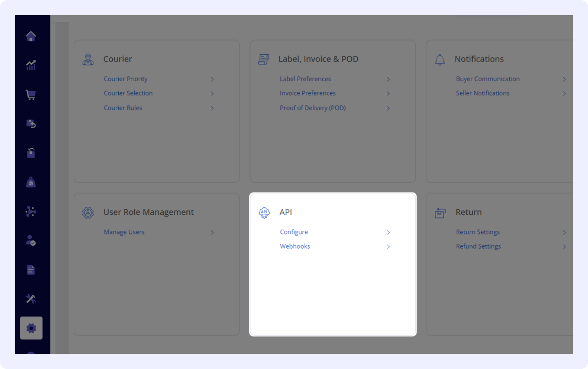
Task: Open Refund Settings
Action: (478, 246)
